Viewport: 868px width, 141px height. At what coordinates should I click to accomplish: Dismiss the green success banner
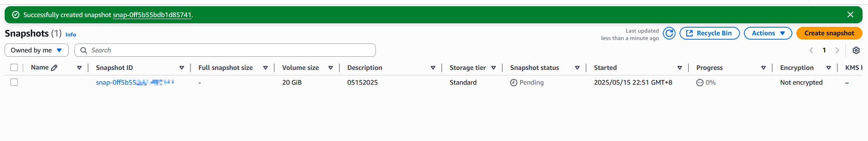pyautogui.click(x=850, y=15)
